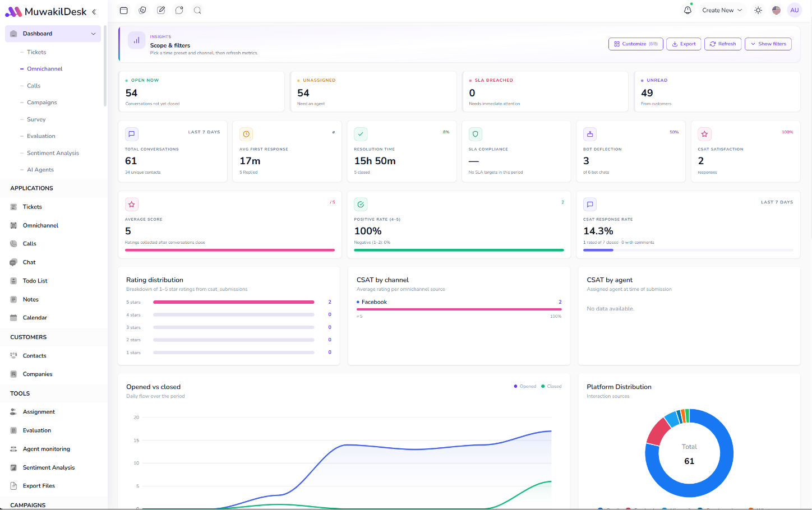This screenshot has height=510, width=812.
Task: Open the AU user avatar menu
Action: pos(794,10)
